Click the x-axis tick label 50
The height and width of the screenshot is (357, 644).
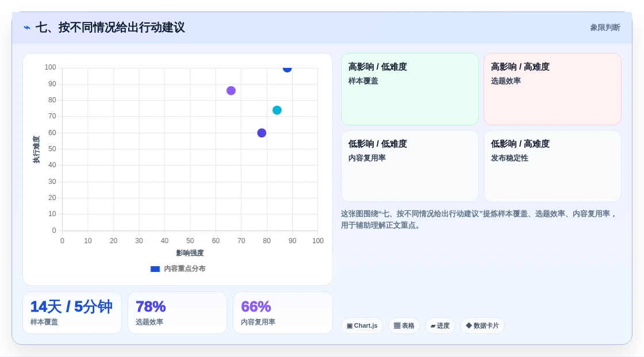190,241
